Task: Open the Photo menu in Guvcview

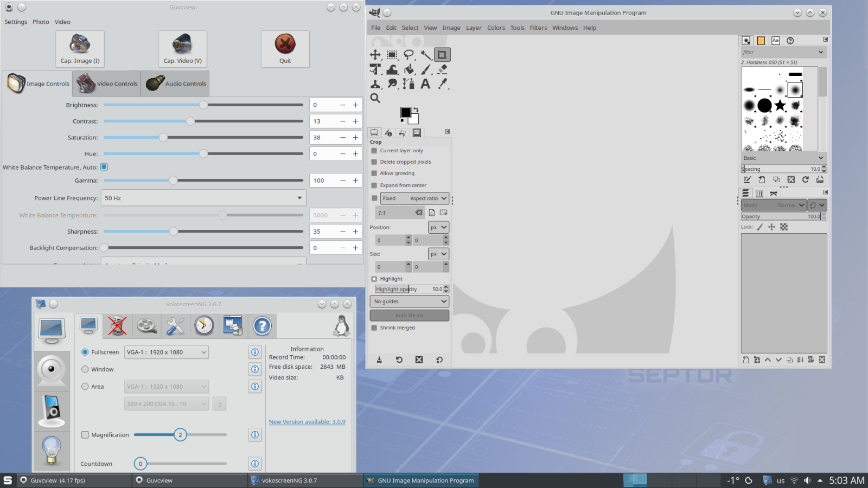Action: click(x=41, y=22)
